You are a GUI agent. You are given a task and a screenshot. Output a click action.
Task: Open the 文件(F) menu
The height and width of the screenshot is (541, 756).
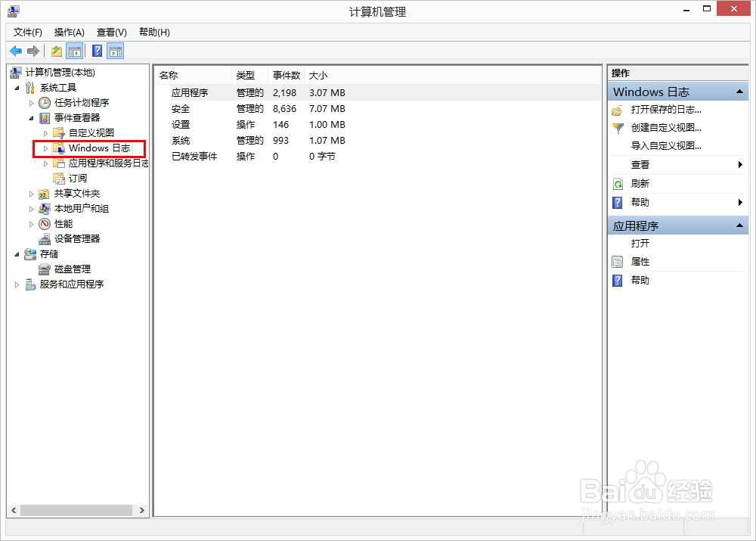pos(27,33)
